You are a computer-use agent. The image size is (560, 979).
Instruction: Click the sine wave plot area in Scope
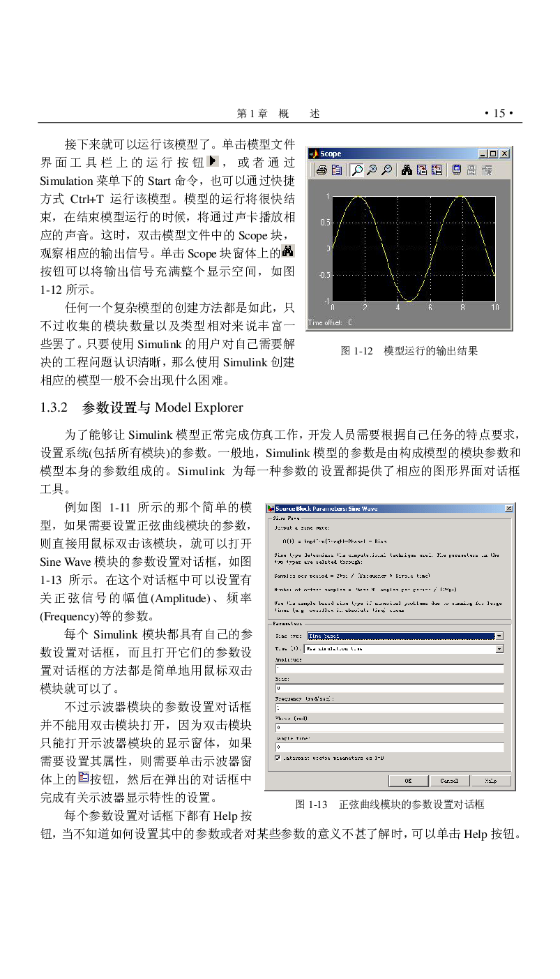coord(414,248)
